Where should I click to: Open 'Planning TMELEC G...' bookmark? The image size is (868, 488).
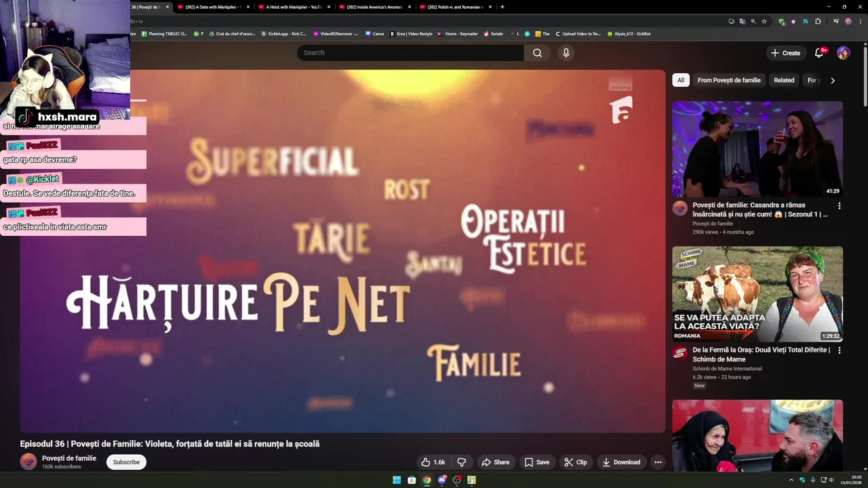click(164, 33)
